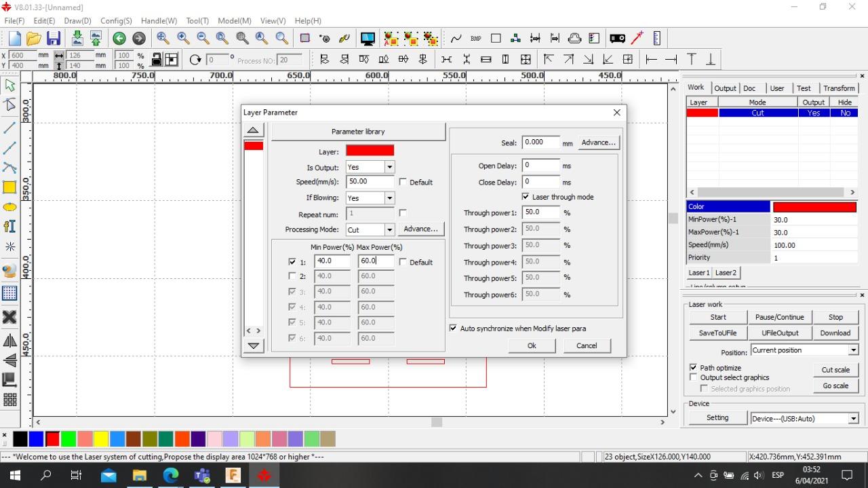This screenshot has width=868, height=488.
Task: Select the ellipse tool
Action: tap(10, 207)
